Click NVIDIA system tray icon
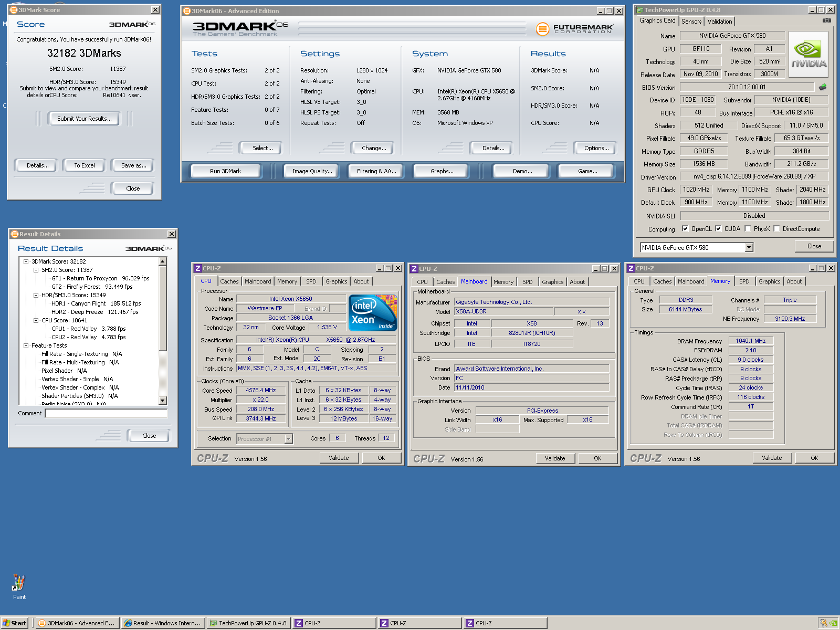 tap(833, 623)
